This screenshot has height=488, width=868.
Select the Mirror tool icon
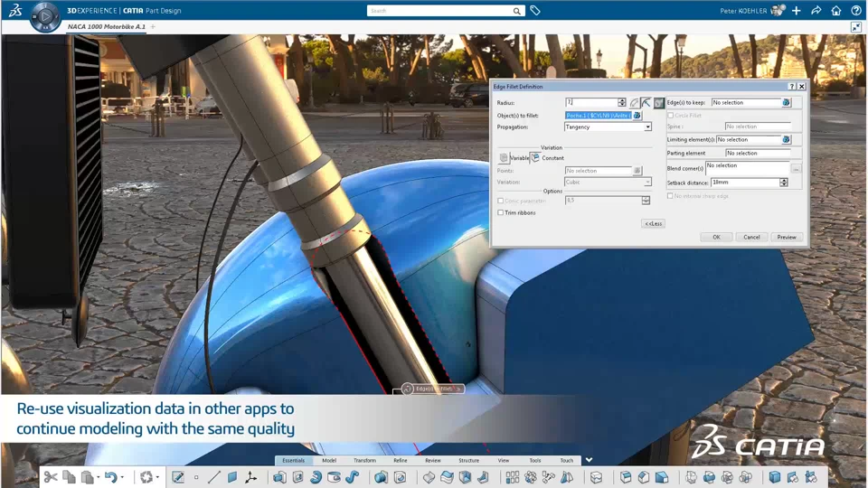[568, 477]
